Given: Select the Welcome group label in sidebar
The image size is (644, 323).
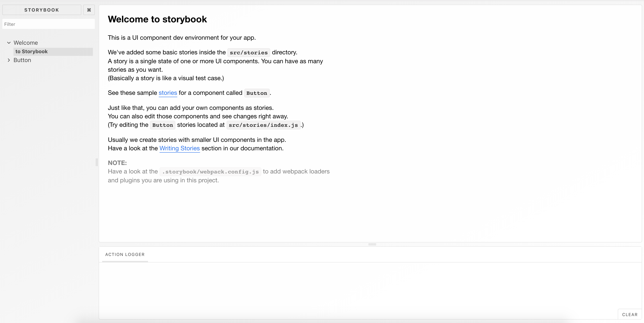Looking at the screenshot, I should point(26,43).
